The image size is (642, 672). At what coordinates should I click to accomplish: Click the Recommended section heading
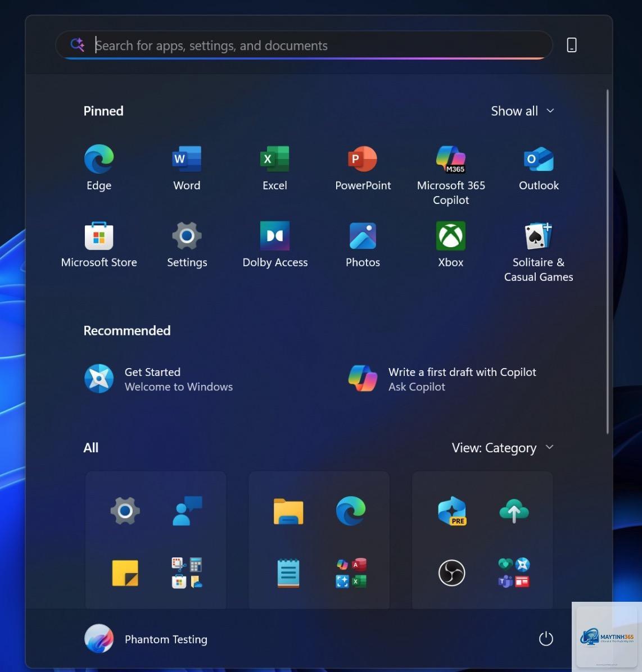127,330
